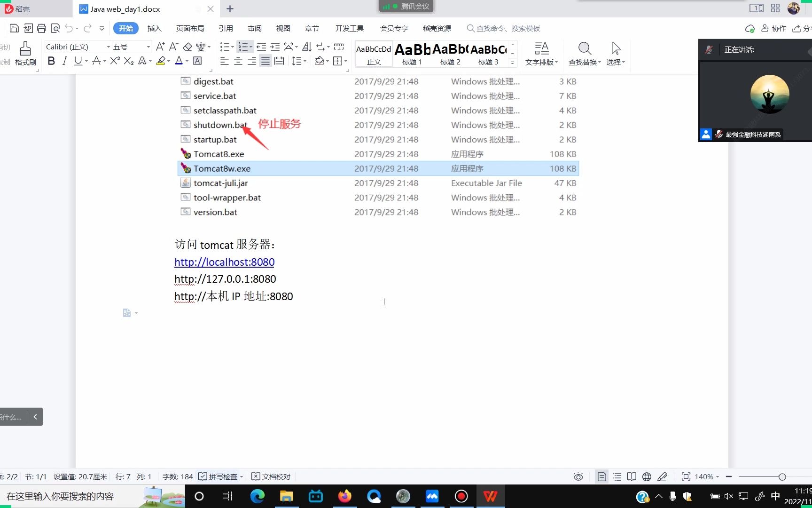Open 文字排版 dropdown
812x508 pixels.
coord(541,54)
